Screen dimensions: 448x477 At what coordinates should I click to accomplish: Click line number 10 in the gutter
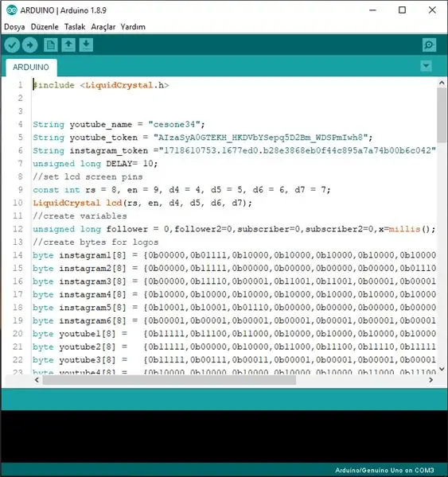click(18, 203)
